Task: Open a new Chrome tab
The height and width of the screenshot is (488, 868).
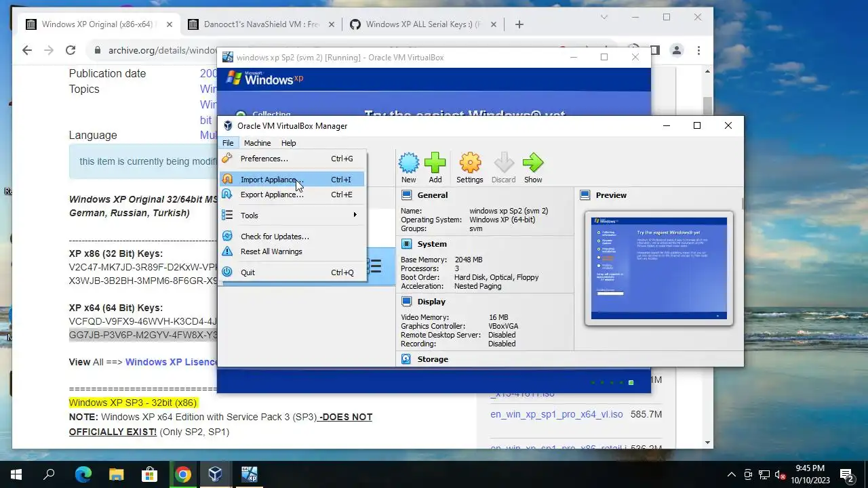Action: pos(519,24)
